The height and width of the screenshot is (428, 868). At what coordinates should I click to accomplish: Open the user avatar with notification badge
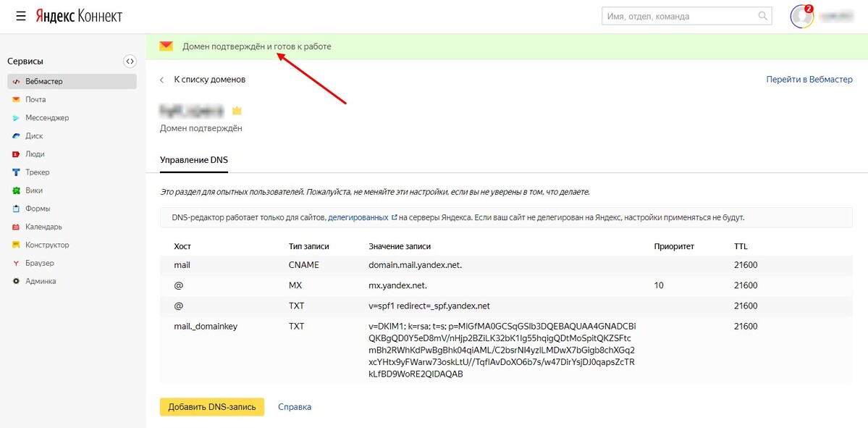pos(802,17)
